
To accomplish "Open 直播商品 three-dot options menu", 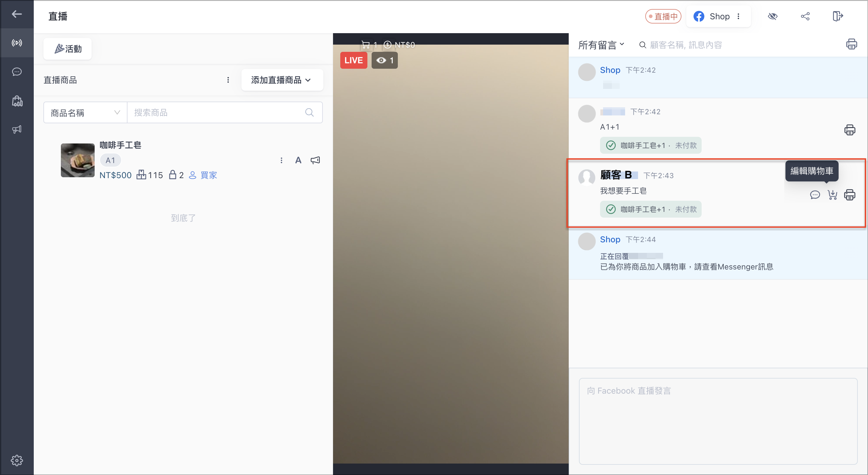I will [228, 80].
